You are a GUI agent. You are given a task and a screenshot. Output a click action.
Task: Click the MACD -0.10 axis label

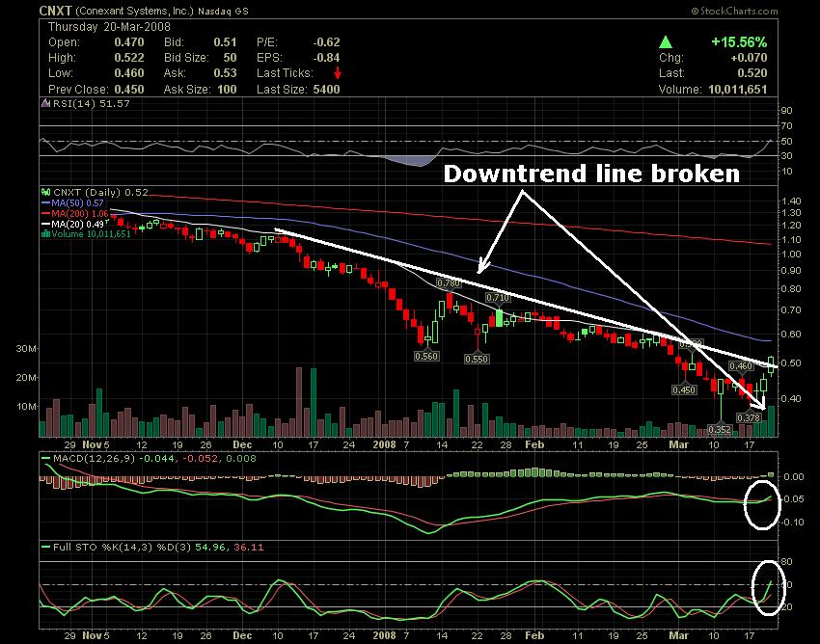[x=793, y=523]
